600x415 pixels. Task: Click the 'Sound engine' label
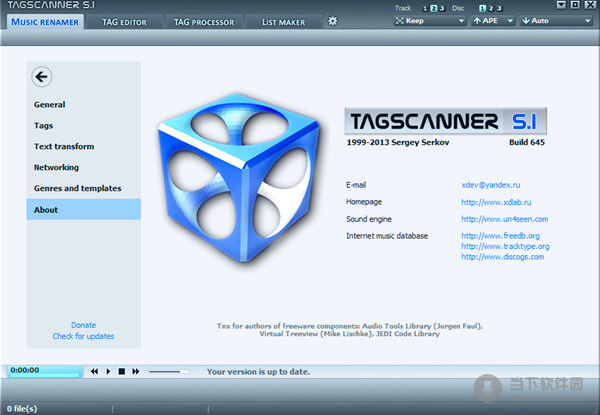click(x=369, y=219)
